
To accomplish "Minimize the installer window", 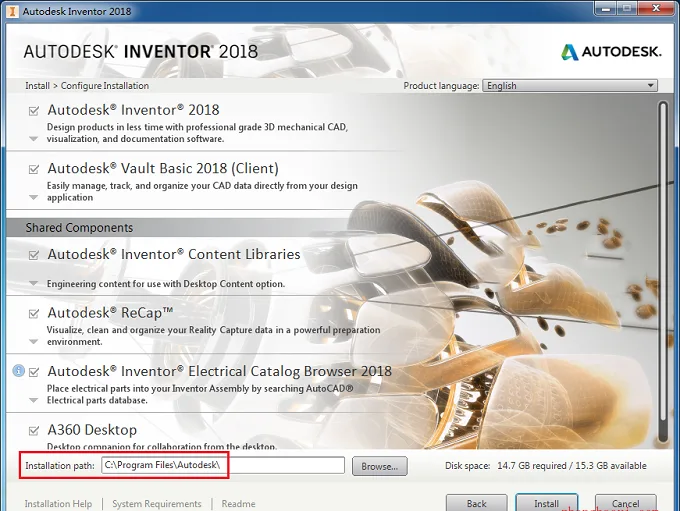I will 606,9.
